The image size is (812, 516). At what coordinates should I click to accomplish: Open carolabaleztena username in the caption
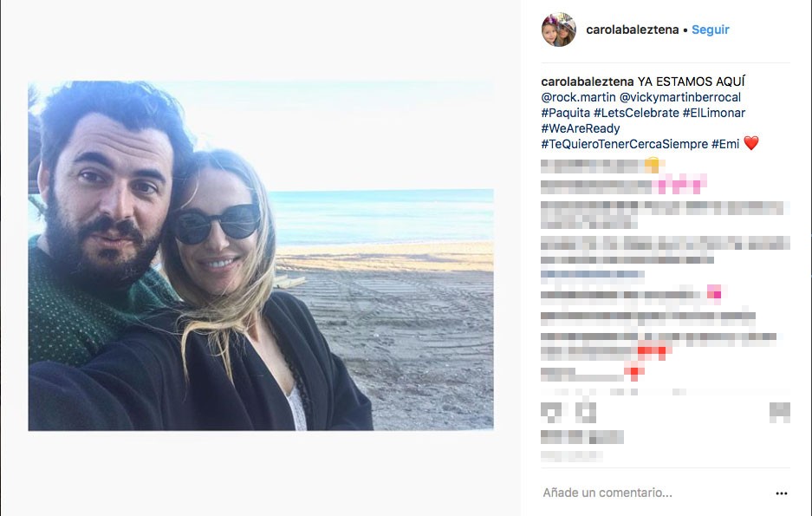588,82
